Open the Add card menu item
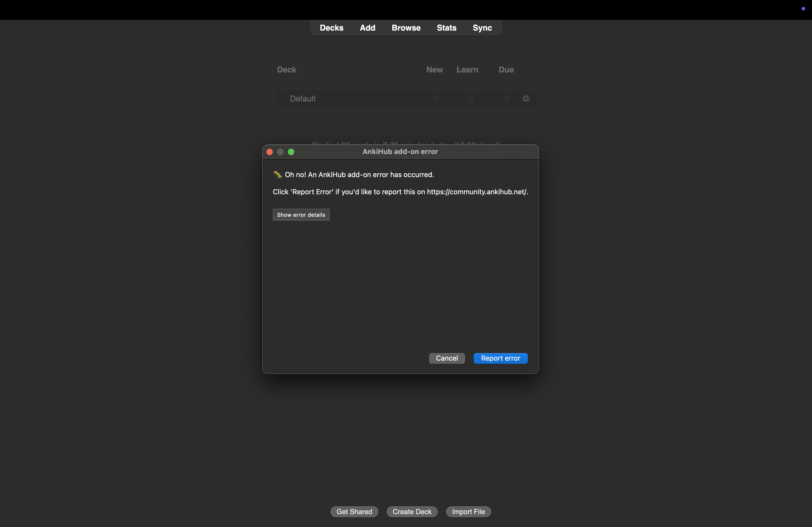The image size is (812, 527). tap(367, 28)
